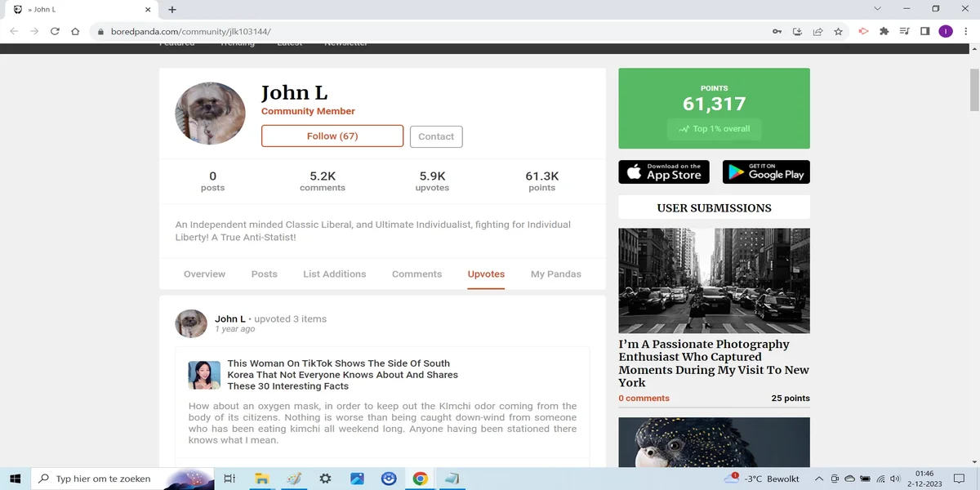The image size is (980, 490).
Task: Open the Settings gear on the taskbar
Action: tap(325, 479)
